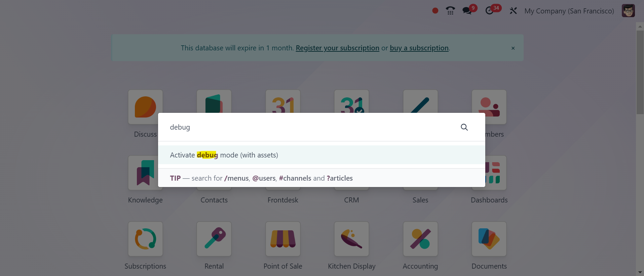
Task: Open the conversations message icon
Action: pyautogui.click(x=467, y=11)
